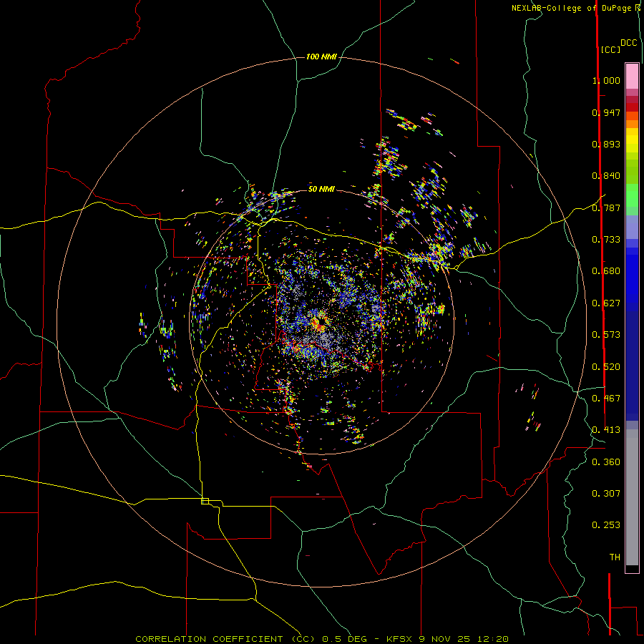
Task: Click the 0.840 scale value
Action: click(x=606, y=176)
